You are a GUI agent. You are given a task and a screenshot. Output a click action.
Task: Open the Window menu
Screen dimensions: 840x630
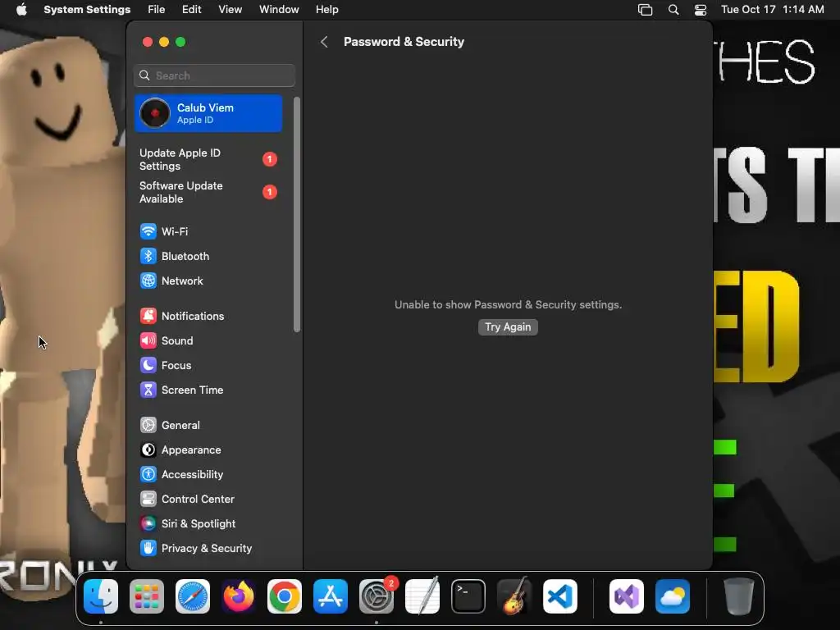pyautogui.click(x=279, y=10)
